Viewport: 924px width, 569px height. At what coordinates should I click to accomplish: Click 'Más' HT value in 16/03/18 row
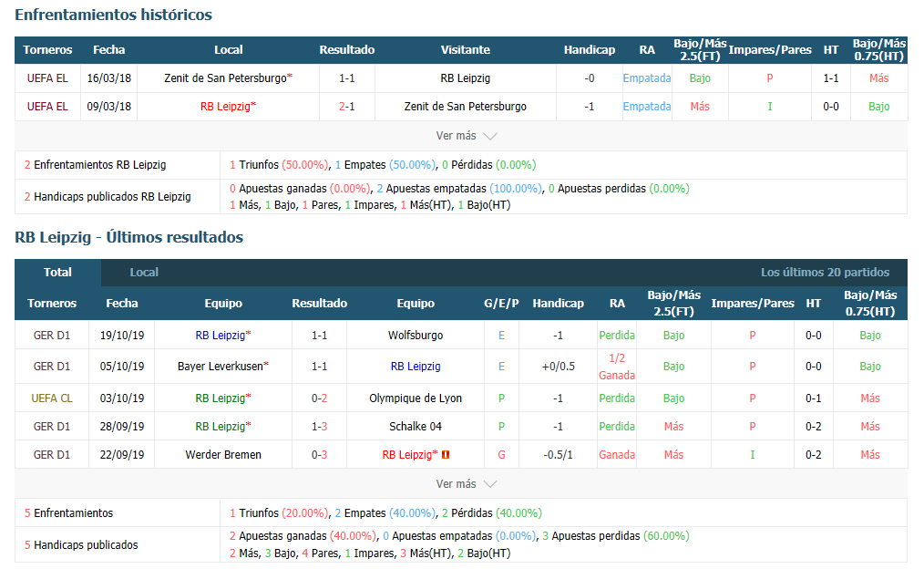click(878, 78)
